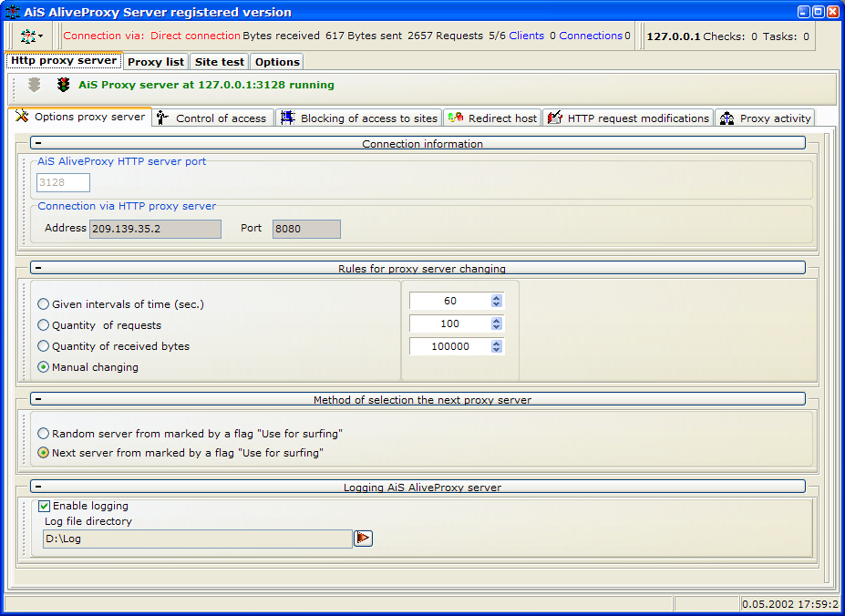Click the Direct connection status text
The image size is (845, 616).
[x=195, y=36]
